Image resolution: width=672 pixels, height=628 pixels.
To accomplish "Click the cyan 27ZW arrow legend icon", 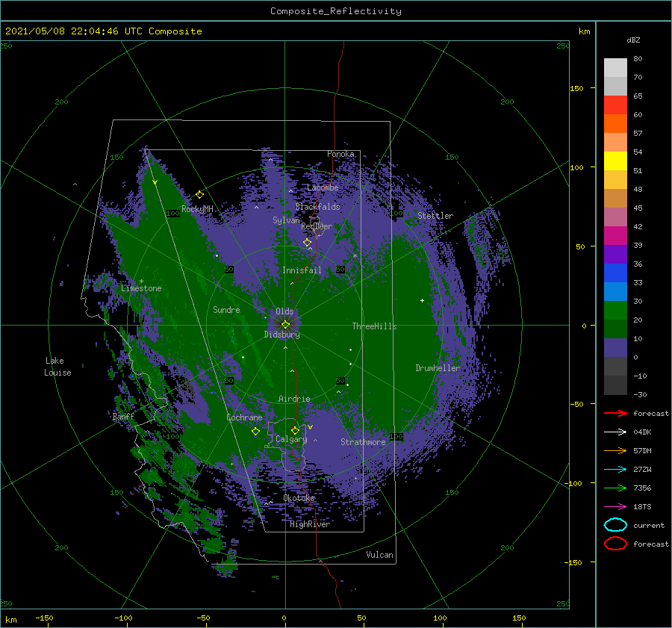I will 615,470.
